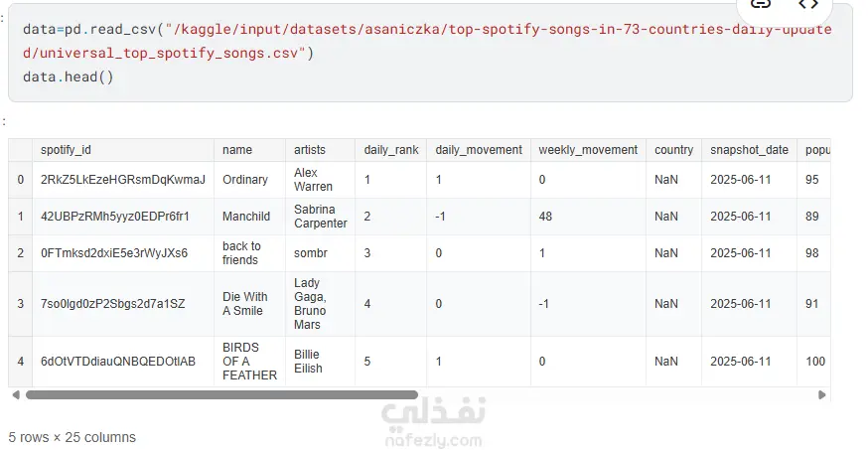Image resolution: width=868 pixels, height=450 pixels.
Task: Click the snapshot_date column header
Action: 749,150
